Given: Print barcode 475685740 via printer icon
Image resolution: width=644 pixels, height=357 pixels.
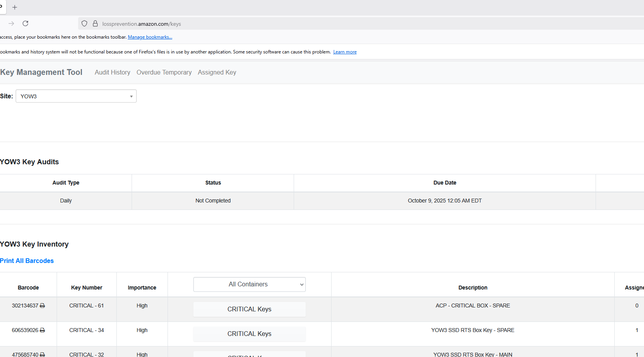Looking at the screenshot, I should click(42, 354).
